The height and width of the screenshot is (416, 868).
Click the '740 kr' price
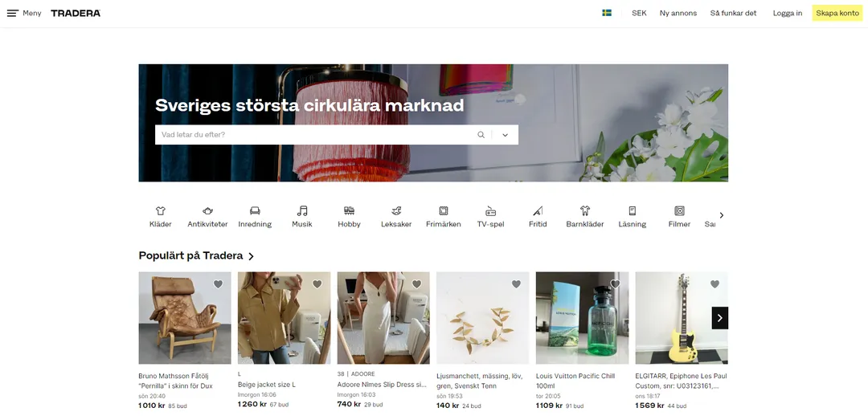[x=349, y=405]
